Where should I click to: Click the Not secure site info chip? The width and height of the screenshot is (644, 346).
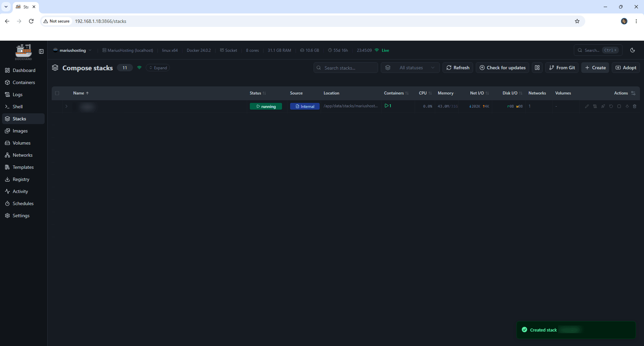pyautogui.click(x=56, y=21)
